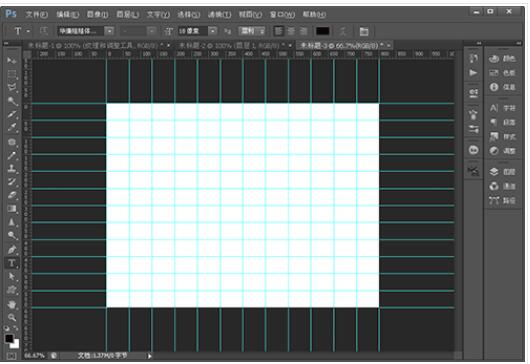This screenshot has width=530, height=364.
Task: Click the warp text icon
Action: (x=343, y=31)
